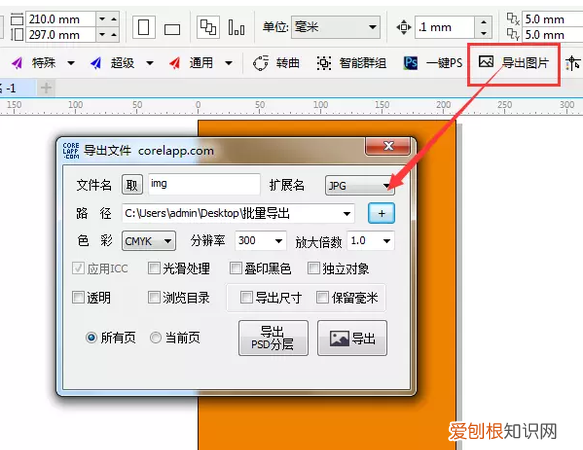Click the vertical duplicate distance icon
Viewport: 583px width, 450px height.
tap(513, 34)
